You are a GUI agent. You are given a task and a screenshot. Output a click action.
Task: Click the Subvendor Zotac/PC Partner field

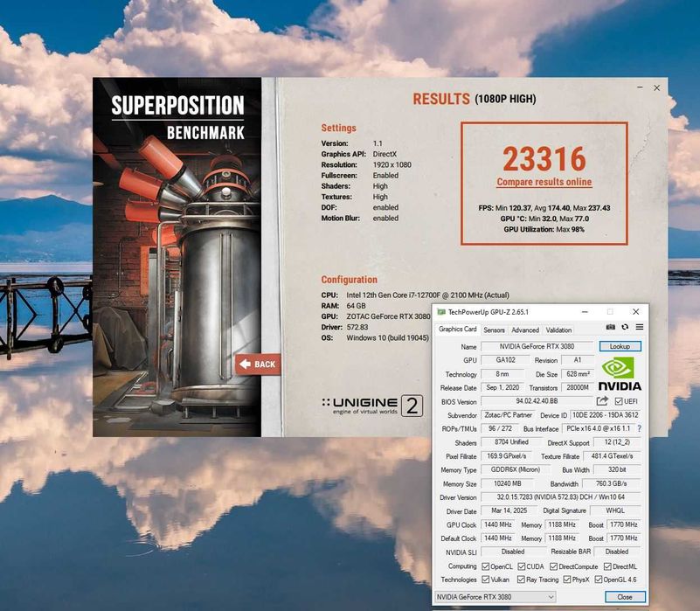pos(508,415)
